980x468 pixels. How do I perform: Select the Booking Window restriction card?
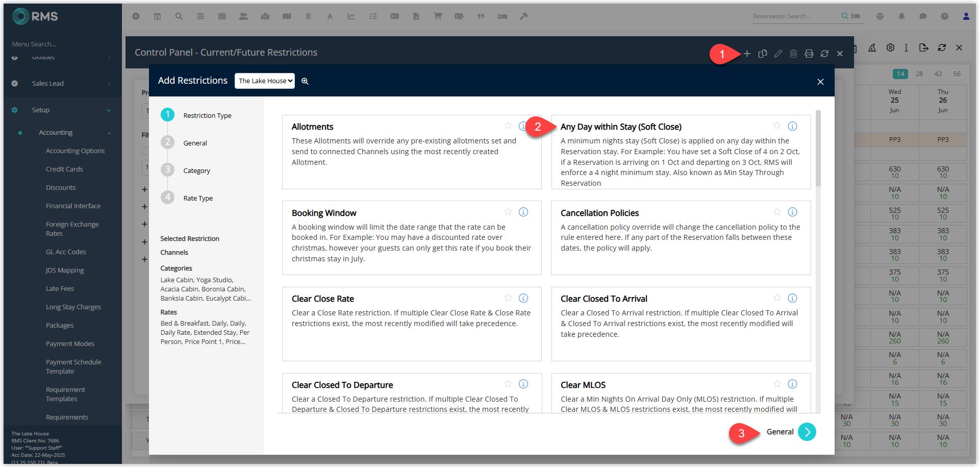point(412,238)
